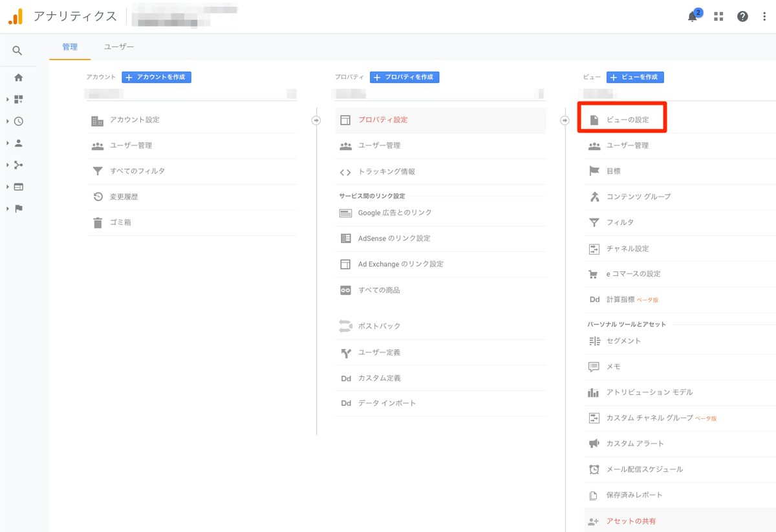Viewport: 776px width, 532px height.
Task: Go to Home icon in sidebar
Action: tap(18, 78)
